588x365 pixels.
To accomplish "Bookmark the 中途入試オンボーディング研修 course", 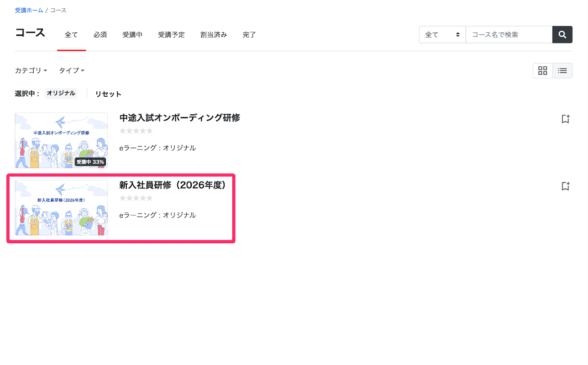I will (565, 119).
